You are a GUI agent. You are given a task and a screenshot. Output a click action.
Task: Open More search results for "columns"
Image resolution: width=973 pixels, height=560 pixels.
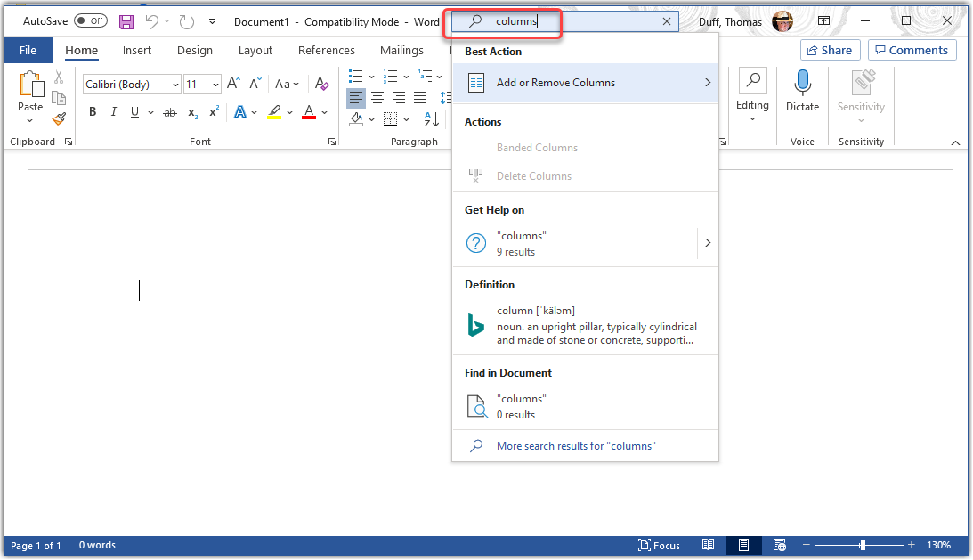(575, 446)
